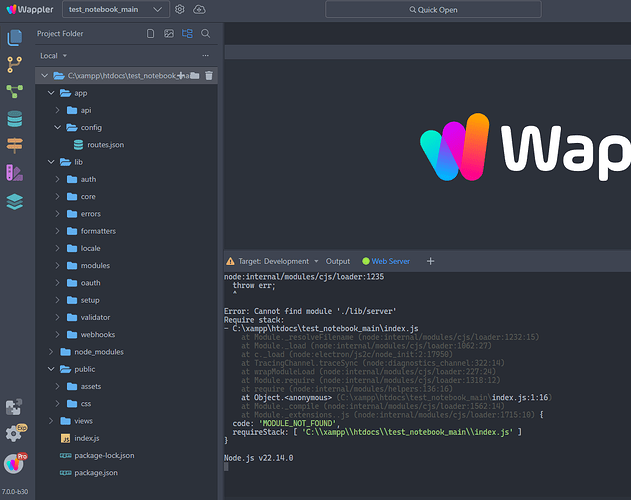Click the Quick Open search field
631x500 pixels.
pos(433,10)
